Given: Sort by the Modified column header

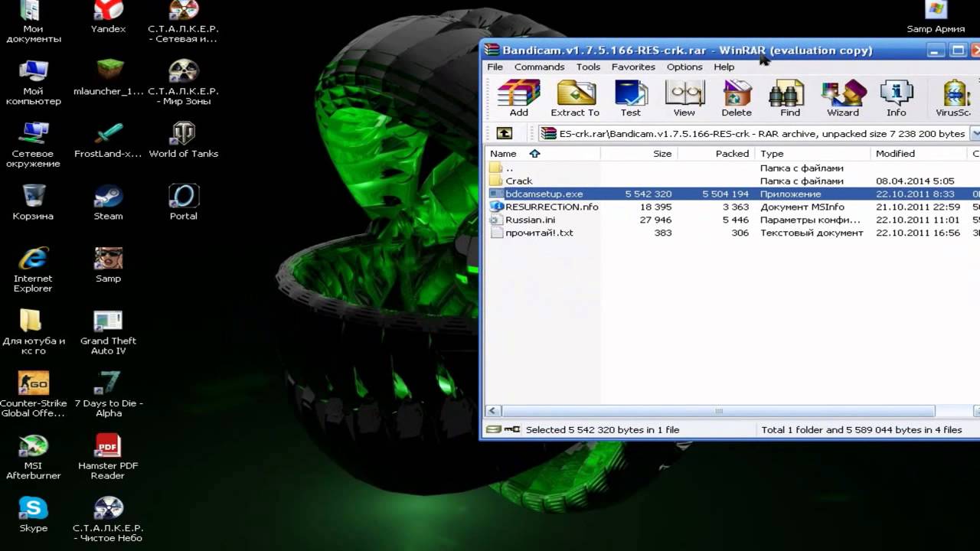Looking at the screenshot, I should (920, 153).
